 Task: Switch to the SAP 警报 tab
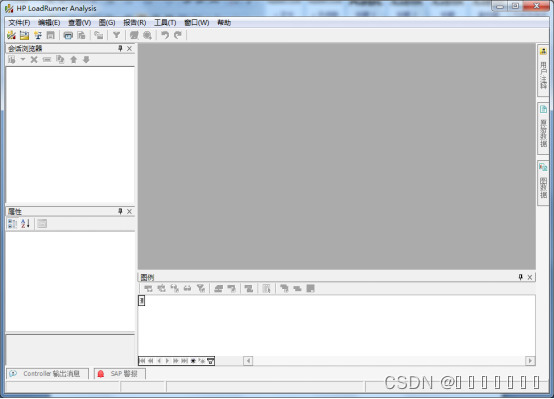(x=120, y=374)
